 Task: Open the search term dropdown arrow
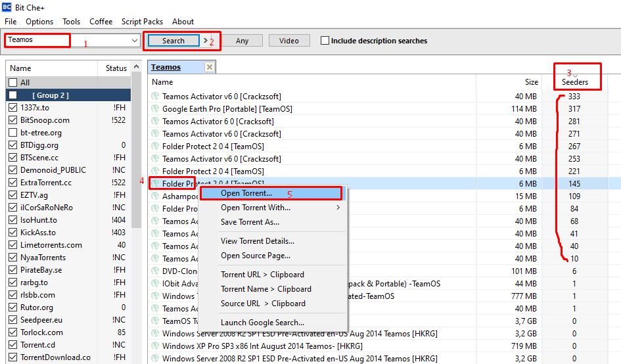pyautogui.click(x=135, y=40)
